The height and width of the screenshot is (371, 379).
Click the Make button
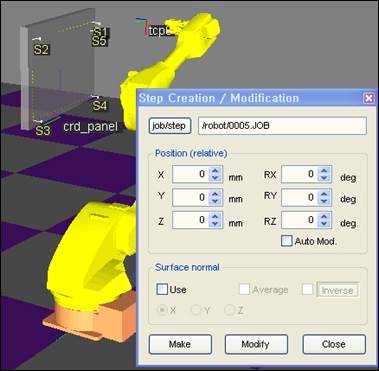(x=180, y=344)
